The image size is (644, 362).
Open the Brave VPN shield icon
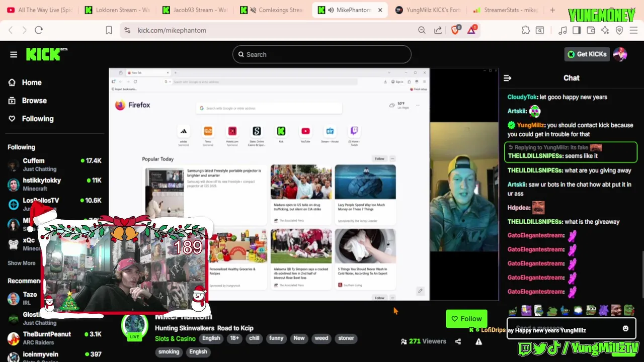pyautogui.click(x=619, y=30)
